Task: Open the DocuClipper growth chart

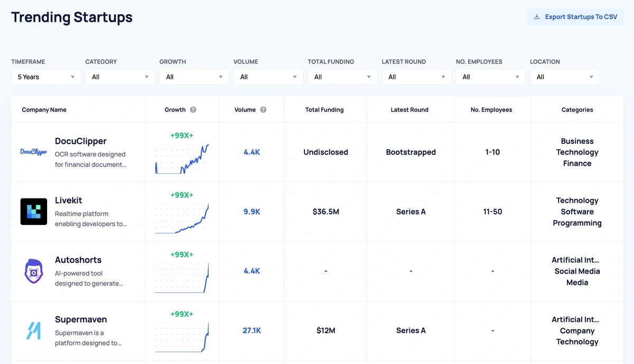Action: coord(182,158)
